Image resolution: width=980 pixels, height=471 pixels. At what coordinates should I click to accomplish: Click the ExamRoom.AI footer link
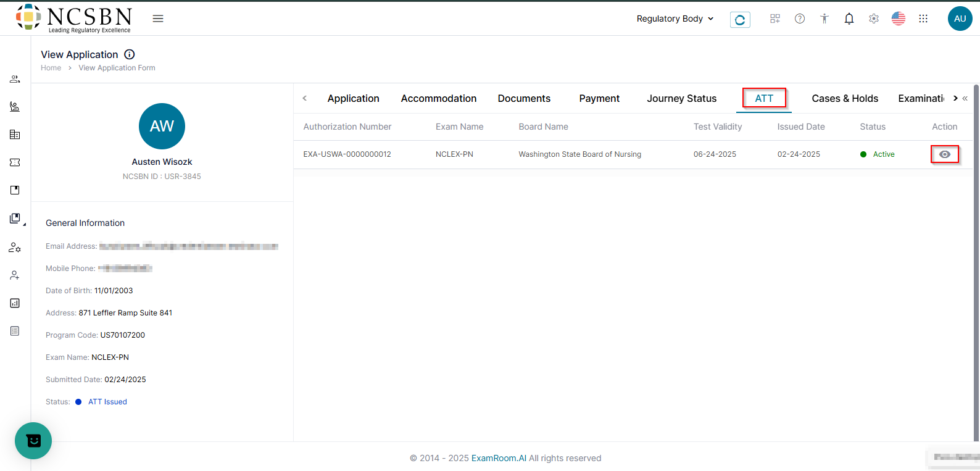pyautogui.click(x=499, y=458)
